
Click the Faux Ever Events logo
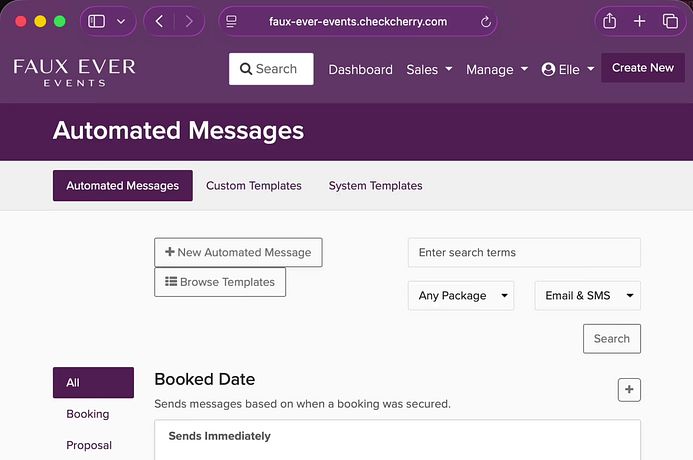pyautogui.click(x=74, y=72)
